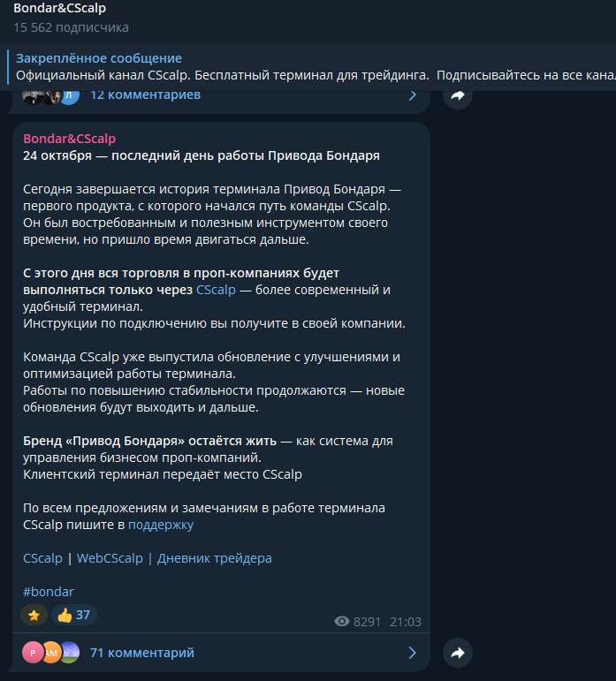Image resolution: width=616 pixels, height=681 pixels.
Task: Click the blue Л avatar near 12 comments
Action: 70,96
